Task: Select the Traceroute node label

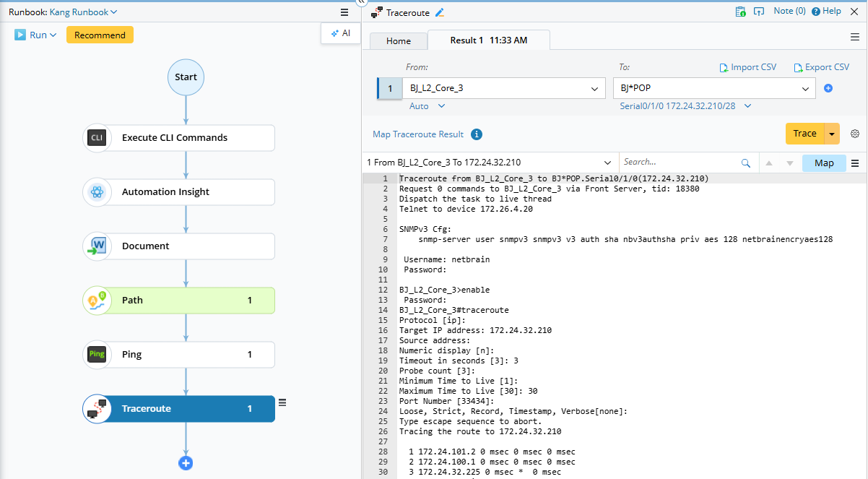Action: coord(147,409)
